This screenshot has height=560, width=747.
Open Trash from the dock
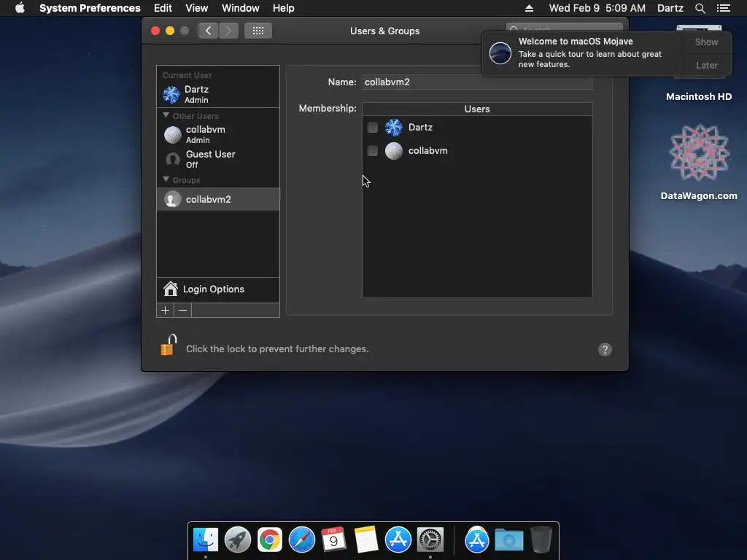541,540
